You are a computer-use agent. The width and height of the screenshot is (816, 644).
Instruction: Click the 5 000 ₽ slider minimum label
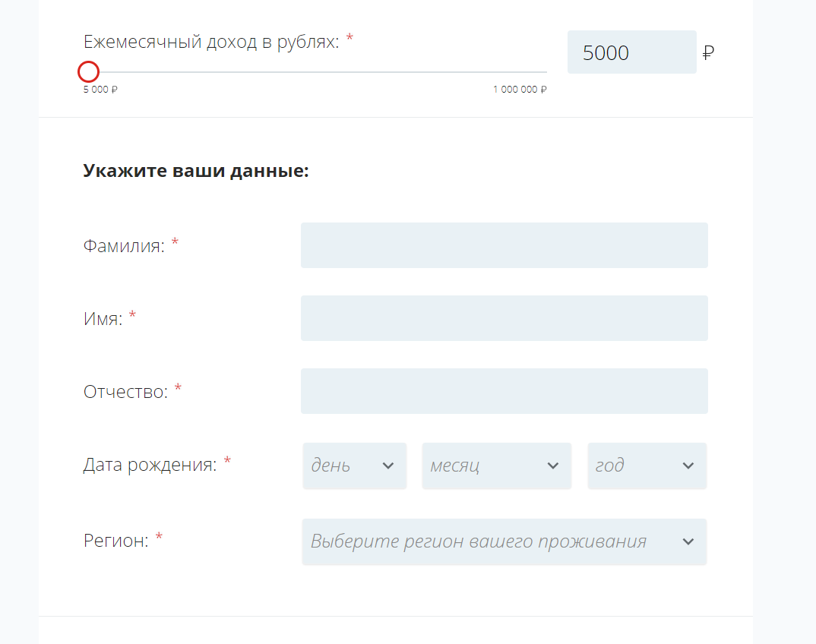100,90
